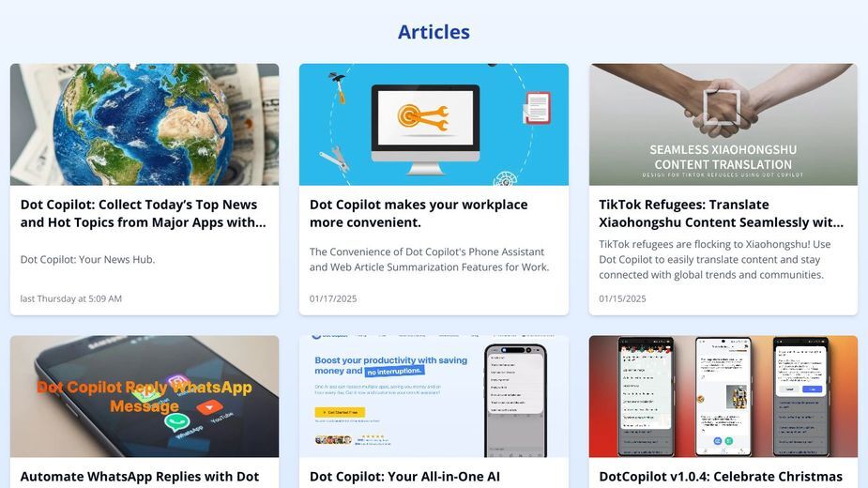
Task: Open 'Automate WhatsApp Replies with Dot' title
Action: click(x=140, y=477)
